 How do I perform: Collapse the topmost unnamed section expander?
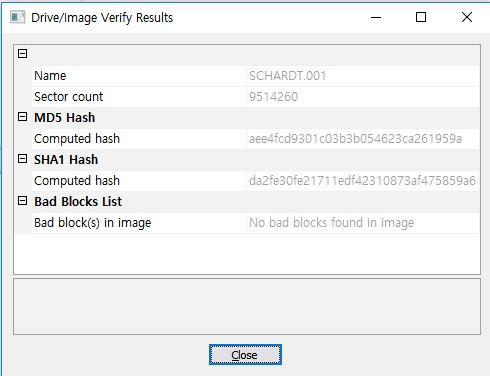(22, 53)
